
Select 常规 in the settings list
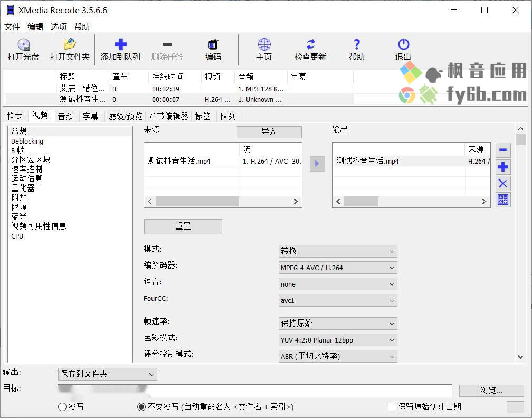coord(70,131)
